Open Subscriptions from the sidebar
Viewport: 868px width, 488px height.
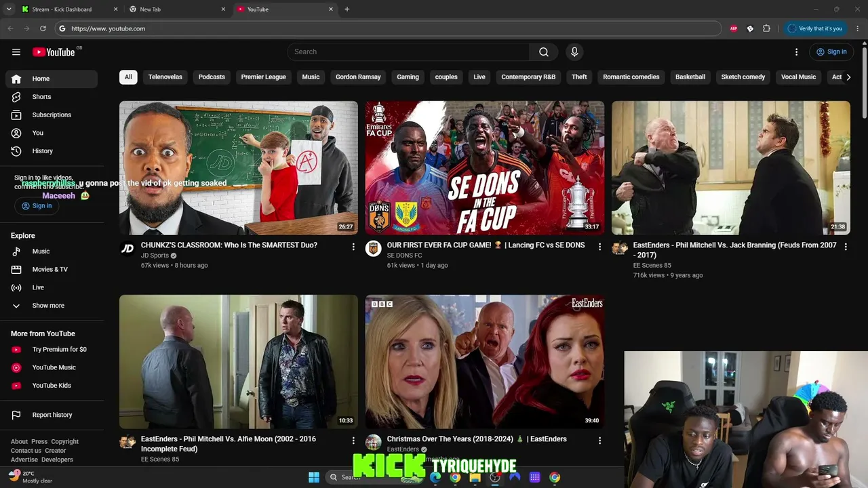click(52, 115)
